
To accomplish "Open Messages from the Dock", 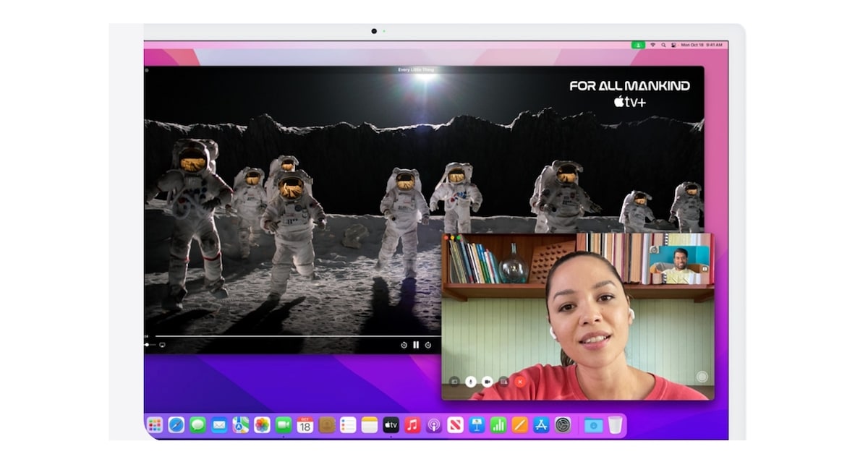I will pyautogui.click(x=197, y=425).
